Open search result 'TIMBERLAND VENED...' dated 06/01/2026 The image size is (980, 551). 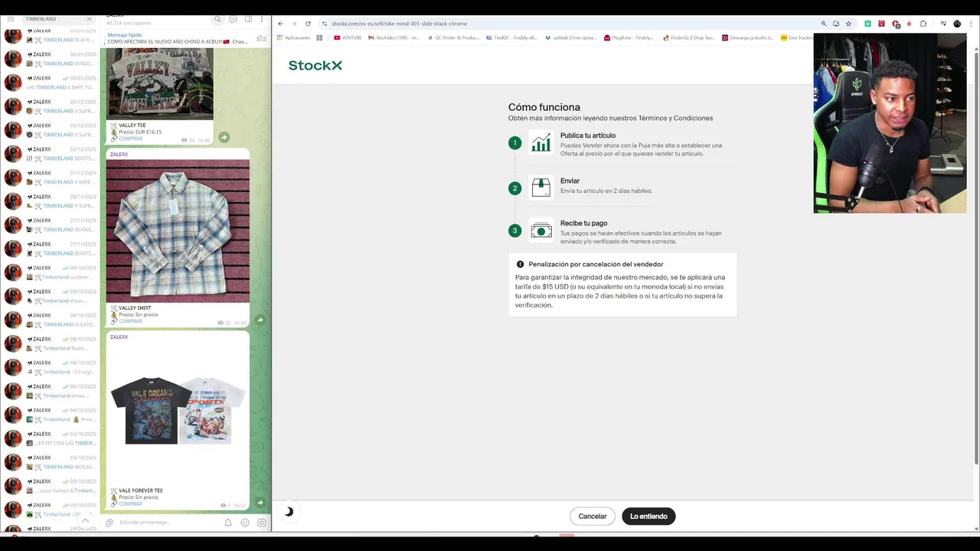pyautogui.click(x=50, y=59)
